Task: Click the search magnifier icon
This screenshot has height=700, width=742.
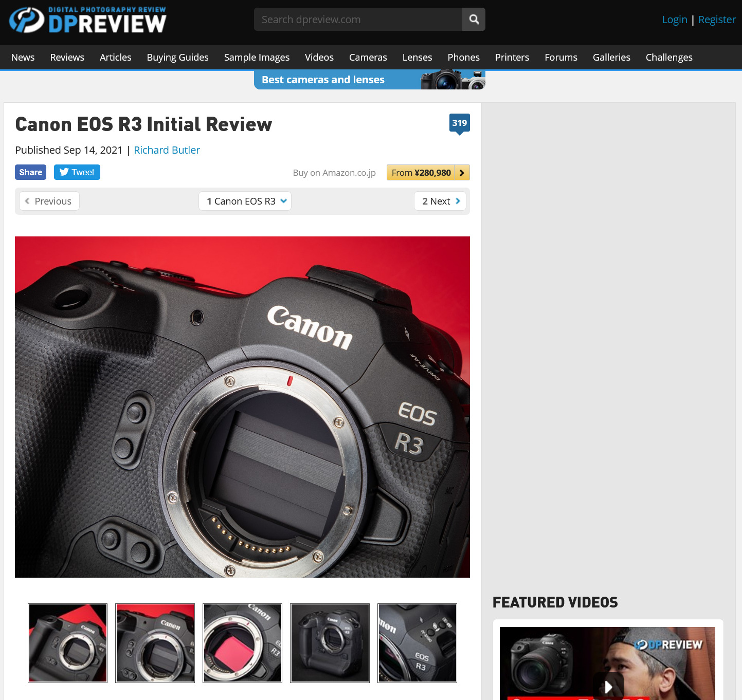Action: click(473, 19)
